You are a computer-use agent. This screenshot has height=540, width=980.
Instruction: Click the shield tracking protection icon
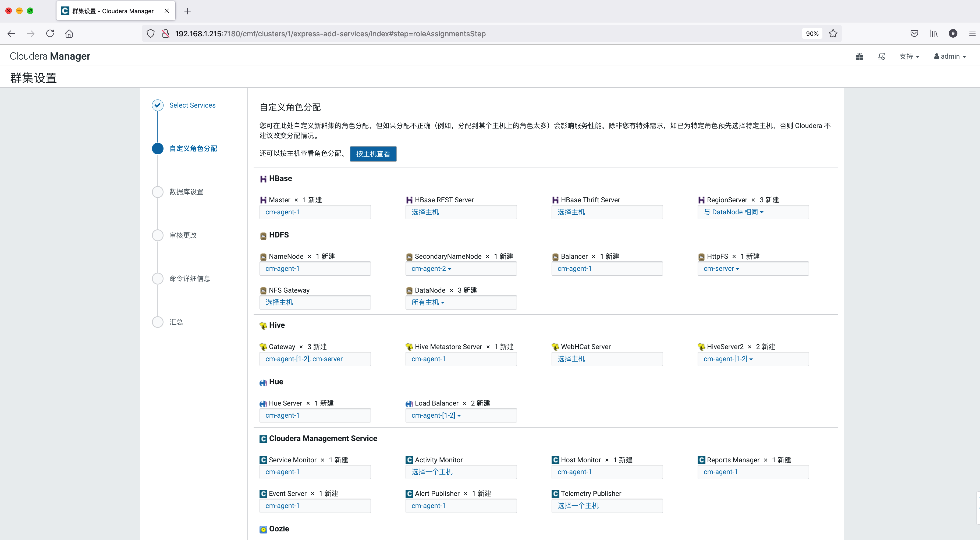tap(151, 34)
